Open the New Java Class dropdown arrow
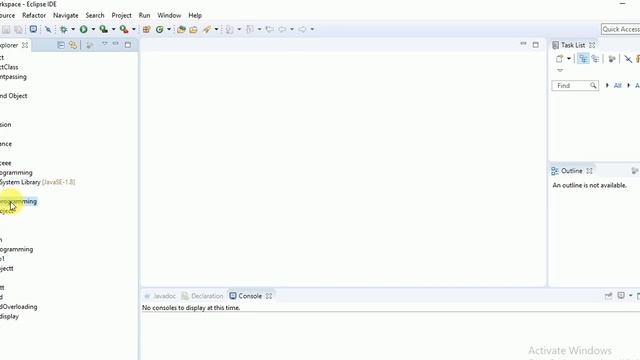The image size is (640, 360). tap(169, 29)
